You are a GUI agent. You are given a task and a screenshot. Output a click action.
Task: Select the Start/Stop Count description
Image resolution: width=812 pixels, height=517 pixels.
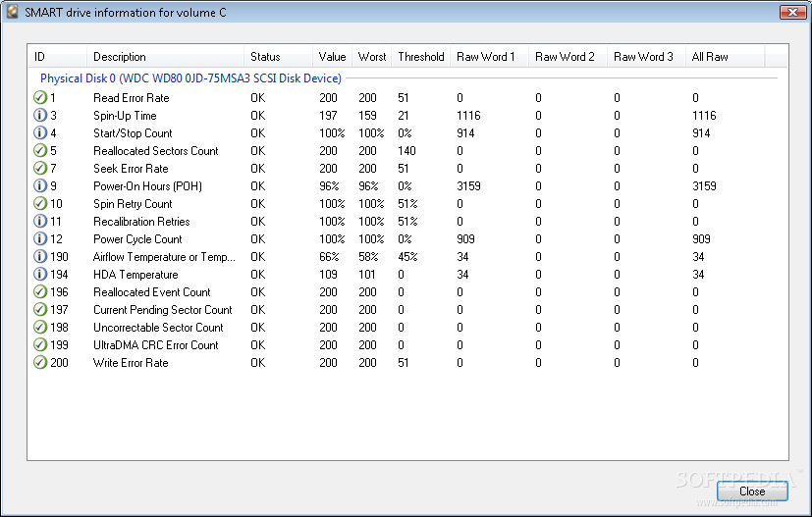(x=133, y=133)
